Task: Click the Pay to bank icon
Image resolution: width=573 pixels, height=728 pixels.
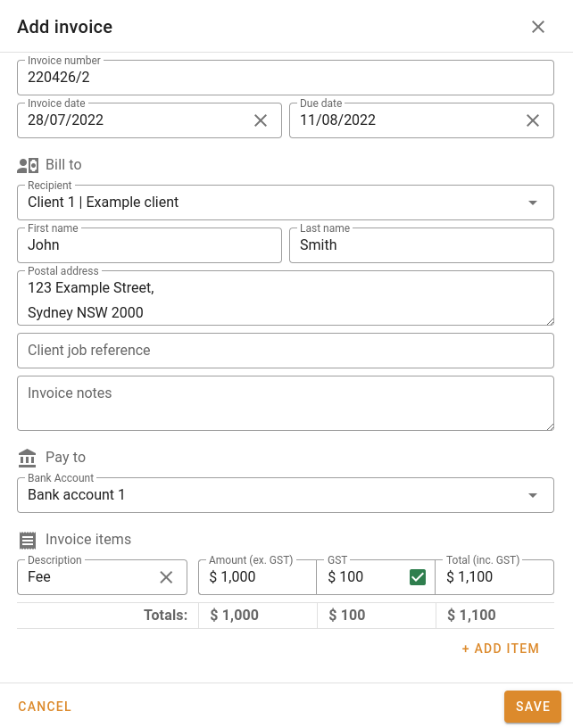Action: (x=26, y=457)
